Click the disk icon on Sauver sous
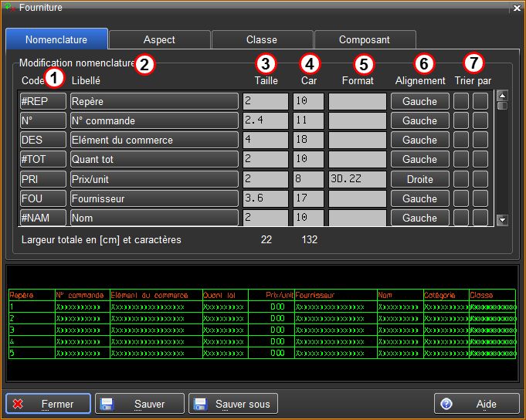Image resolution: width=526 pixels, height=420 pixels. [x=201, y=404]
